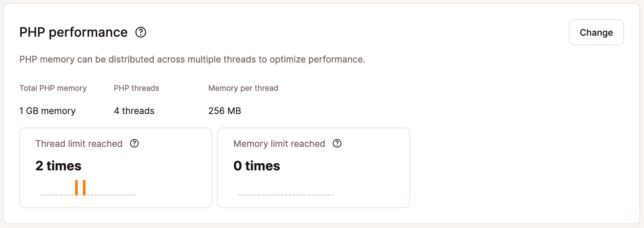
Task: Click the circled question mark in thread limit card
Action: tap(135, 144)
